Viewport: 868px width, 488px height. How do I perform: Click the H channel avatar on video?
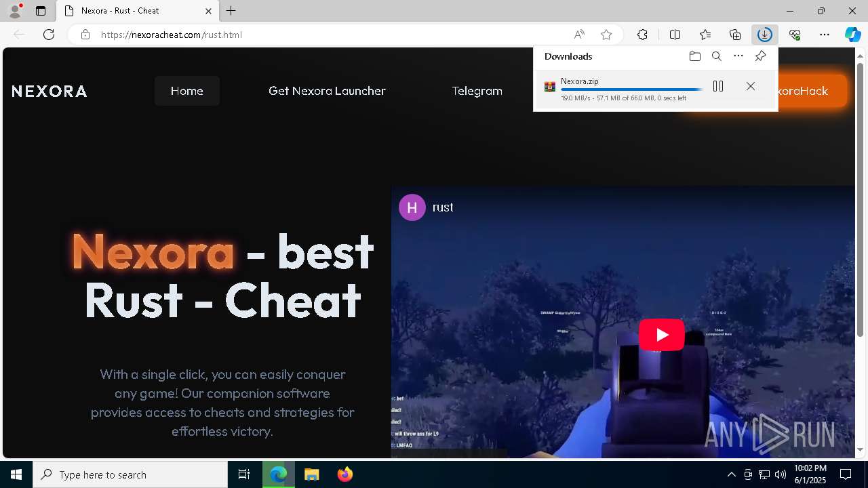[412, 207]
